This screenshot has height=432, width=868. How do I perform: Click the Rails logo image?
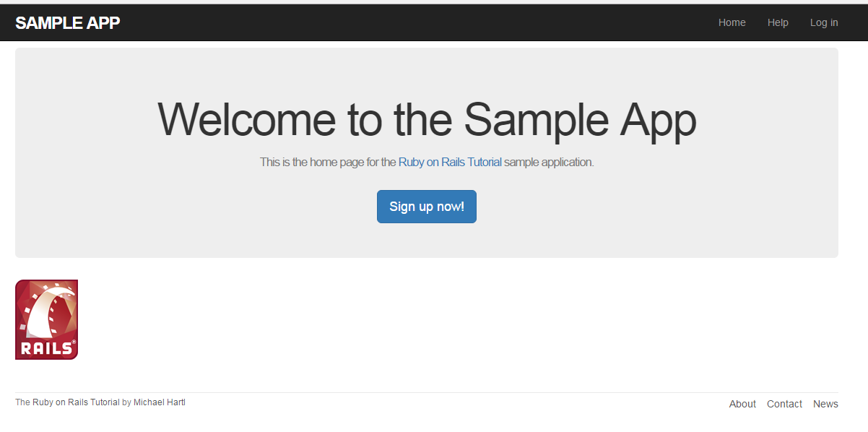46,319
